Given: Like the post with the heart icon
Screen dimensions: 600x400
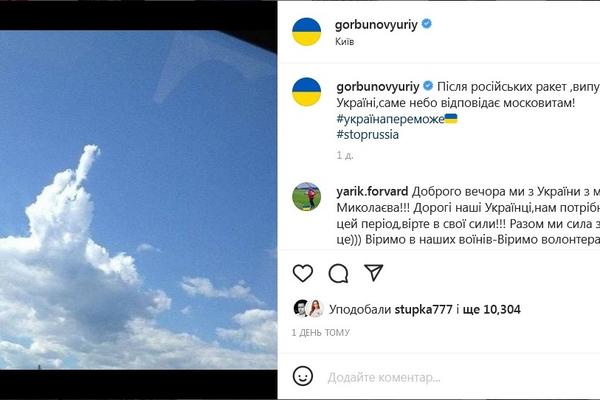Looking at the screenshot, I should pos(303,273).
